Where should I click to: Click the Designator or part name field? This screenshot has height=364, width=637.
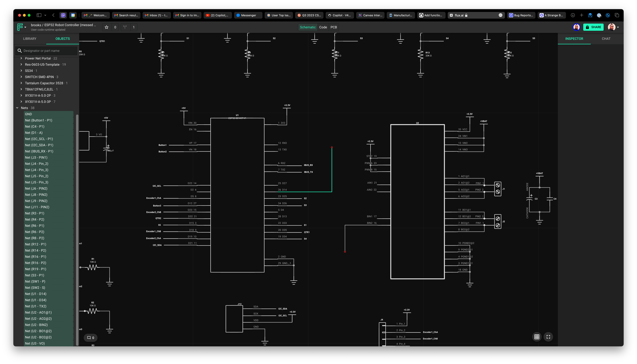coord(46,51)
